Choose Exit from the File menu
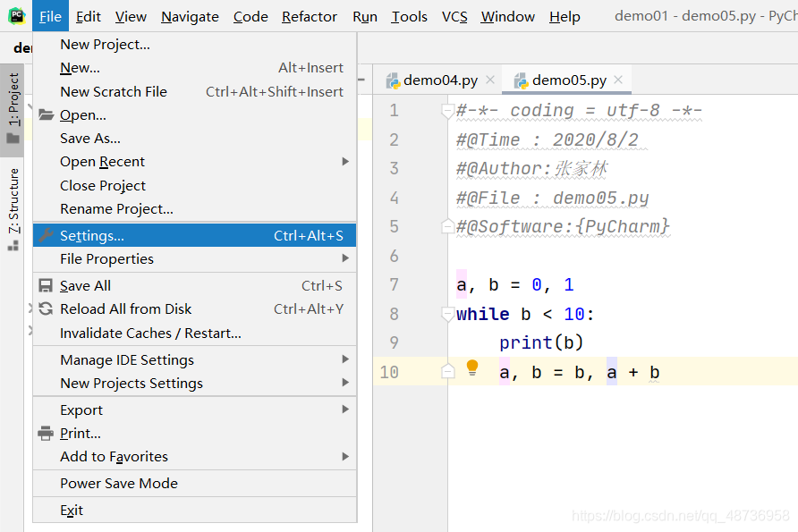 point(194,511)
